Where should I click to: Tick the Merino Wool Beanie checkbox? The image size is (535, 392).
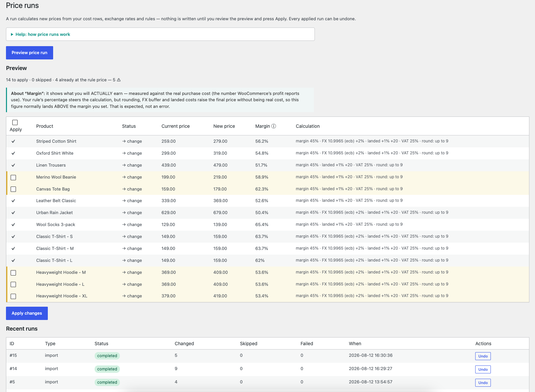[13, 178]
